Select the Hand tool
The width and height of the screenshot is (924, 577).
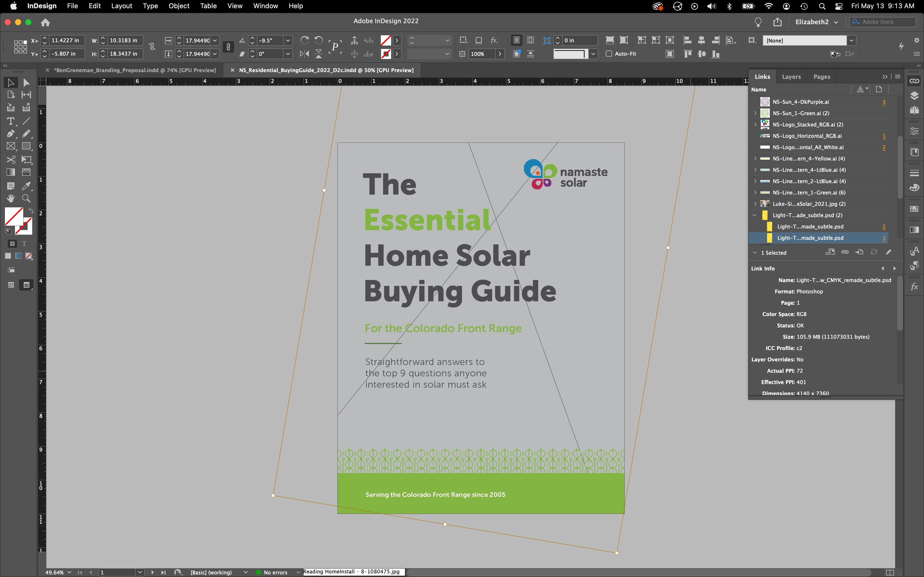coord(11,198)
